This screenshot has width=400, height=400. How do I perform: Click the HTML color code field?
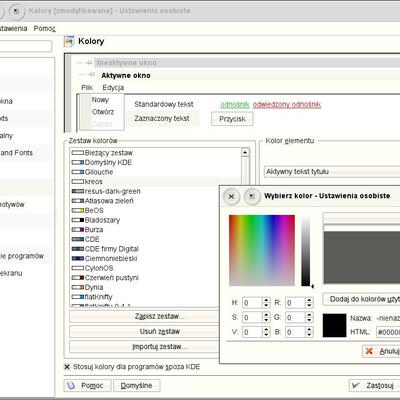coord(388,332)
